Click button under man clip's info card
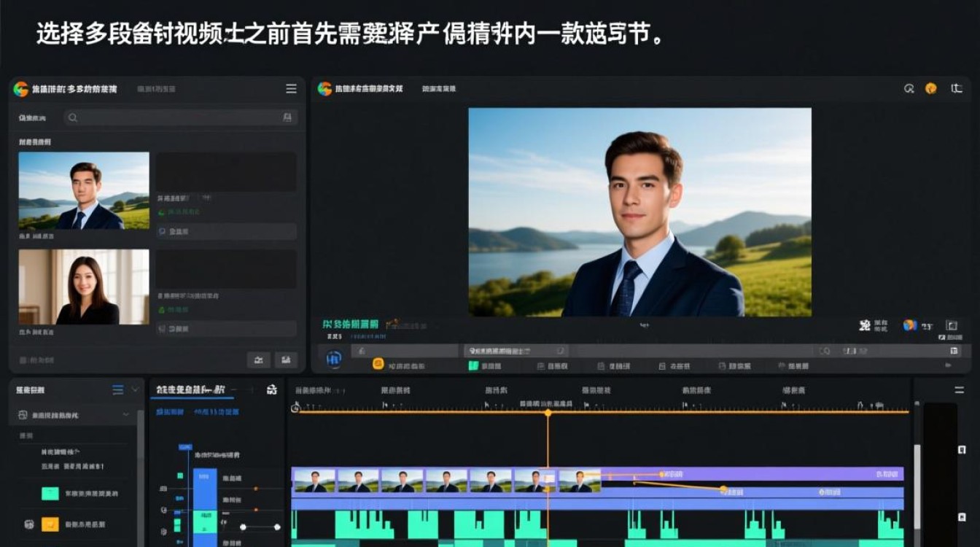Screen dimensions: 980x547 point(226,232)
